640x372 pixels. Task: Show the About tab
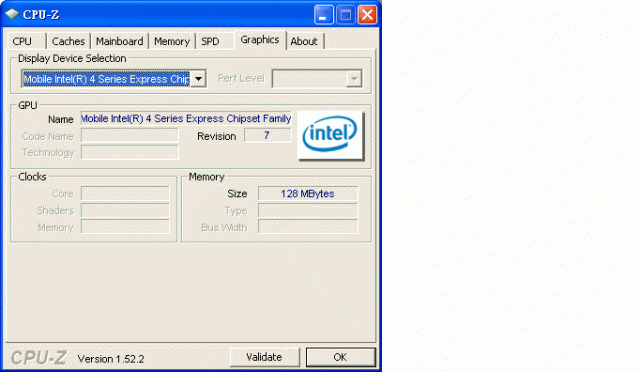coord(304,41)
